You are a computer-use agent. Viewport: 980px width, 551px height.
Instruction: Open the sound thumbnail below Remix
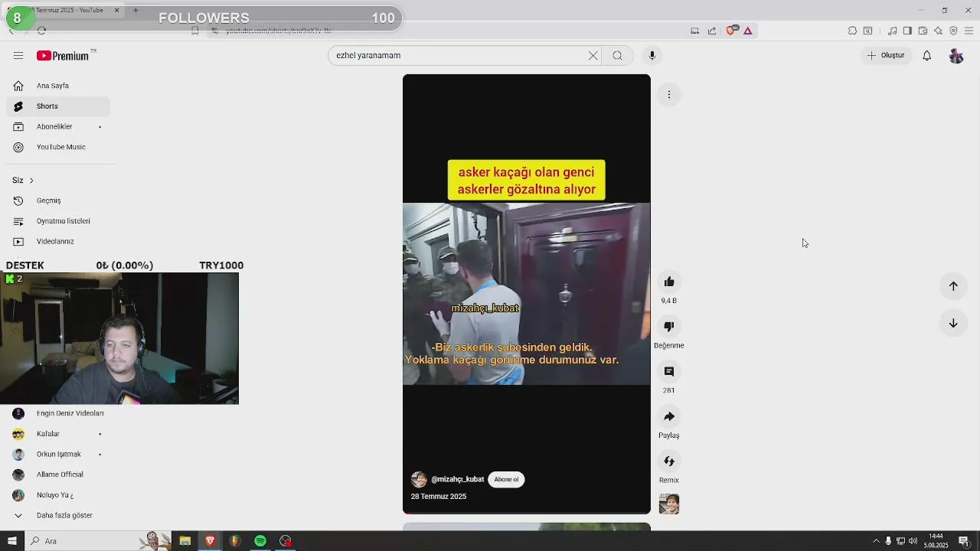pos(669,504)
